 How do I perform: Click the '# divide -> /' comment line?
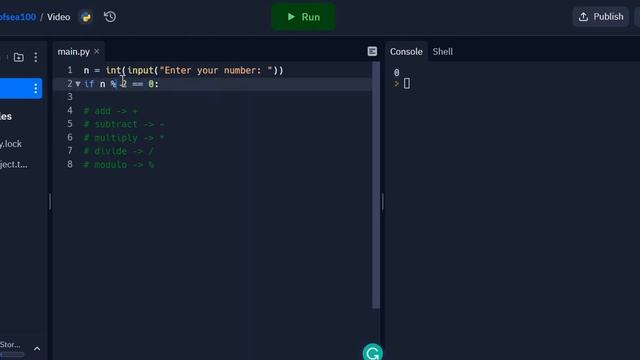click(x=118, y=151)
